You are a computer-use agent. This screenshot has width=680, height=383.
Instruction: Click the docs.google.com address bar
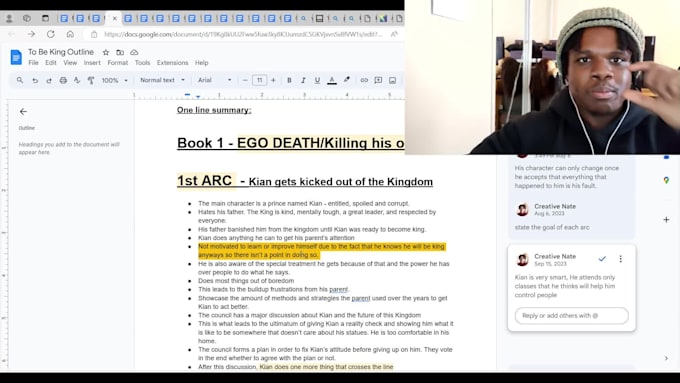[243, 34]
